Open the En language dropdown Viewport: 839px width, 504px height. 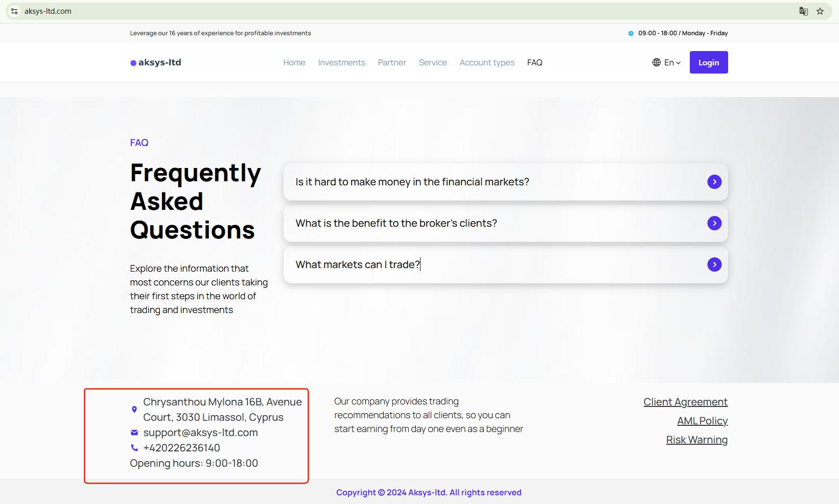point(672,62)
